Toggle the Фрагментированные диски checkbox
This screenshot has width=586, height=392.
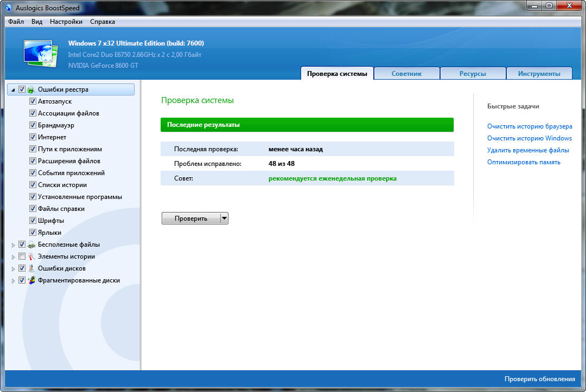tap(22, 280)
